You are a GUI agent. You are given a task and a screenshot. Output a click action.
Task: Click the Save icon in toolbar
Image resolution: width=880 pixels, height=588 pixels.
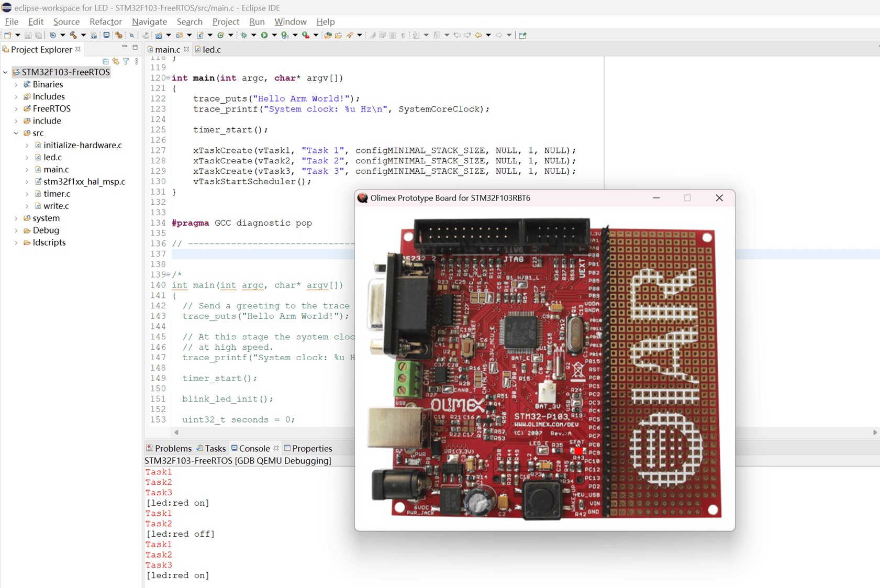tap(28, 35)
